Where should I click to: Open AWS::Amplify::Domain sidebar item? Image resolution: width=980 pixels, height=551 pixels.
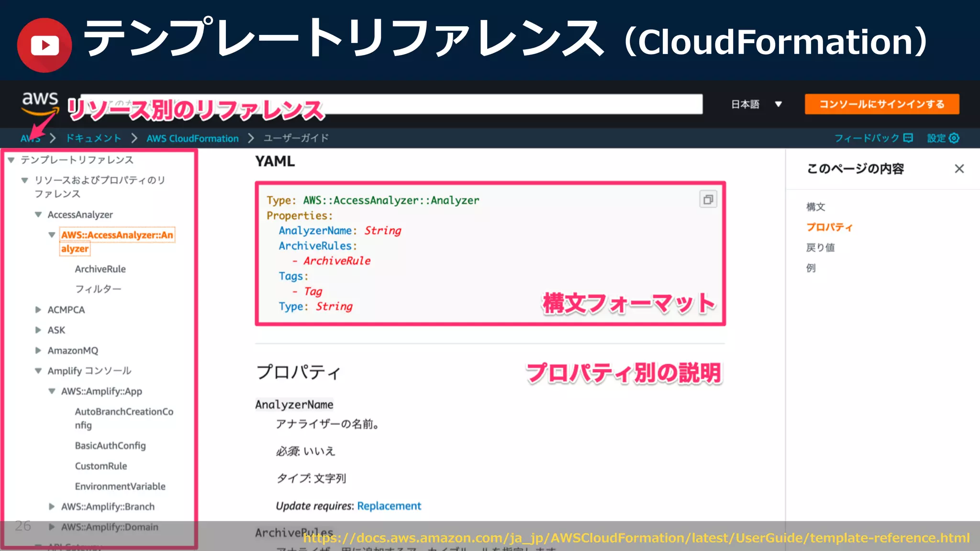click(110, 527)
